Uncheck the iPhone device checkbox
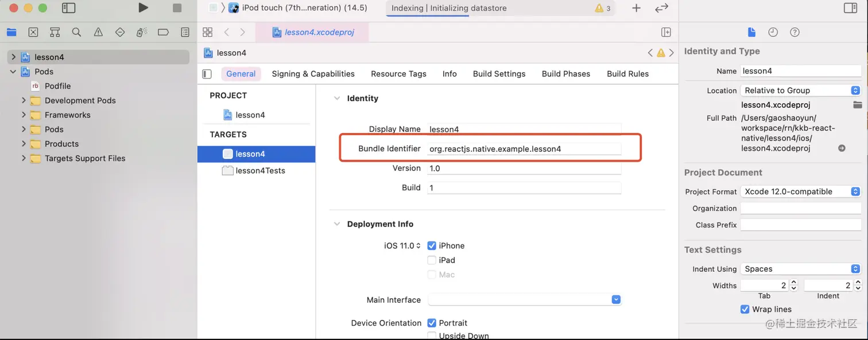Viewport: 868px width, 340px height. 432,245
